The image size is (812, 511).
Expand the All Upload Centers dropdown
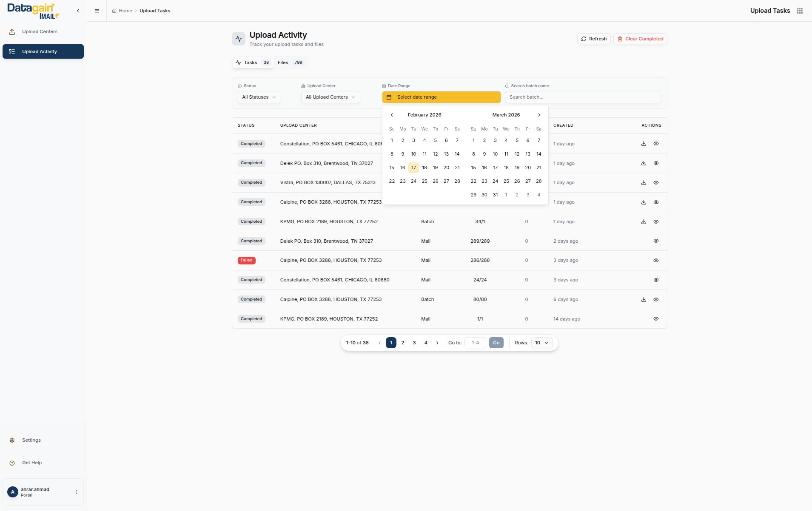(330, 97)
